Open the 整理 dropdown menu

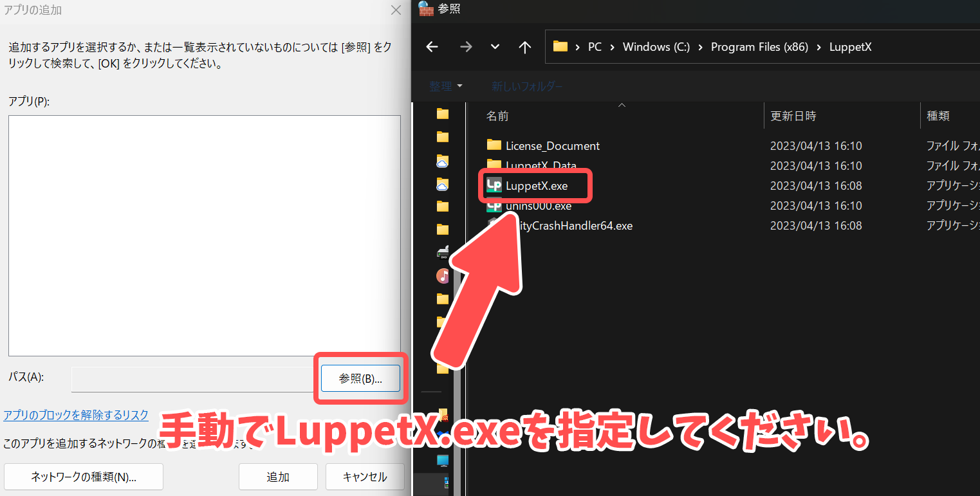pyautogui.click(x=446, y=86)
